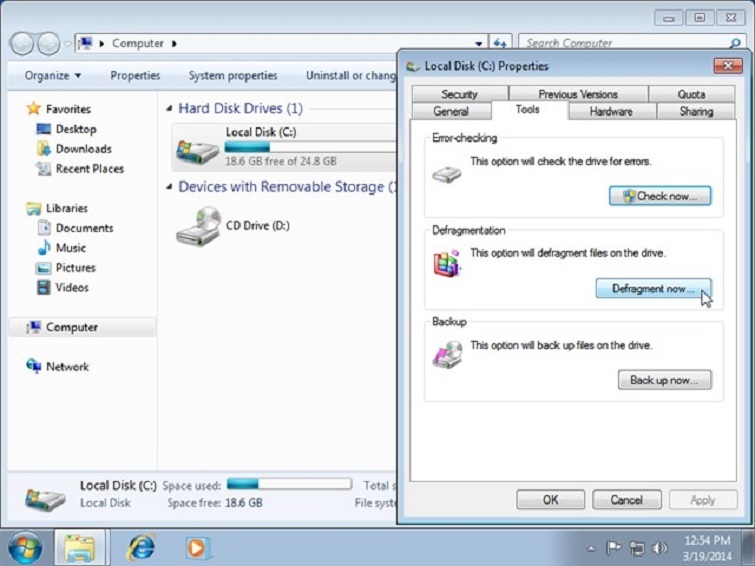Click the Windows Explorer taskbar icon

click(80, 547)
